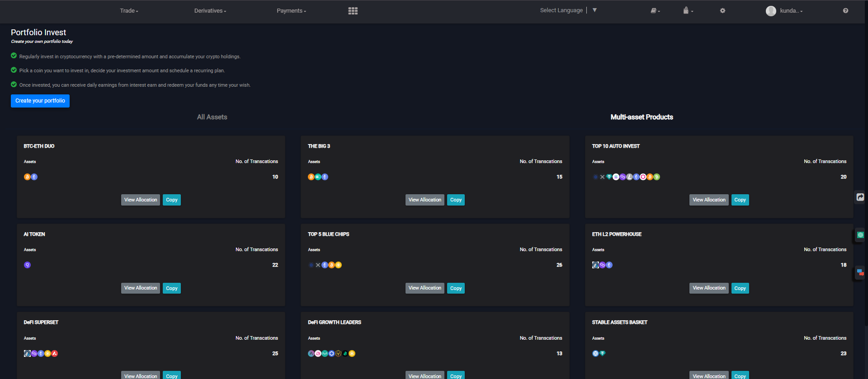Copy the ETH L2 POWERHOUSE portfolio
The height and width of the screenshot is (379, 868).
tap(740, 288)
